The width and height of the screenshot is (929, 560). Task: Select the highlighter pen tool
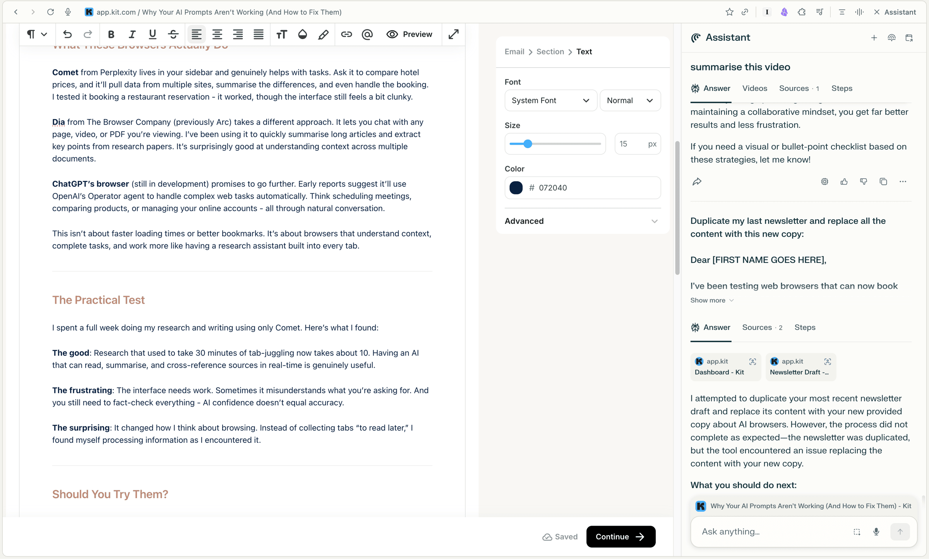[x=323, y=34]
